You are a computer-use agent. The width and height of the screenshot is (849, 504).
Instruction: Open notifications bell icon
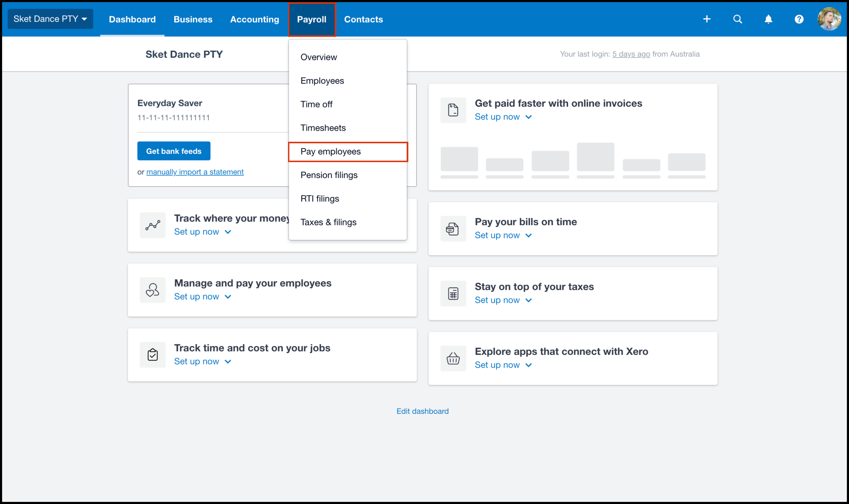tap(768, 19)
